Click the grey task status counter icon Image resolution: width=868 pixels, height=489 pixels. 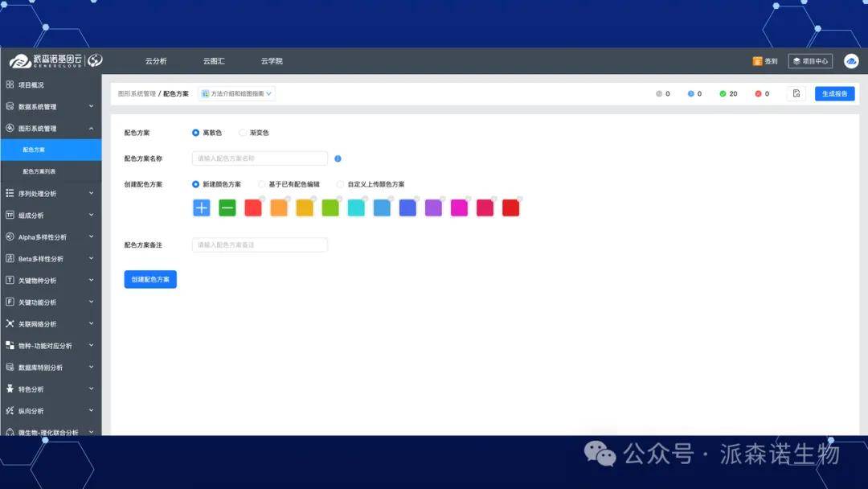coord(659,93)
